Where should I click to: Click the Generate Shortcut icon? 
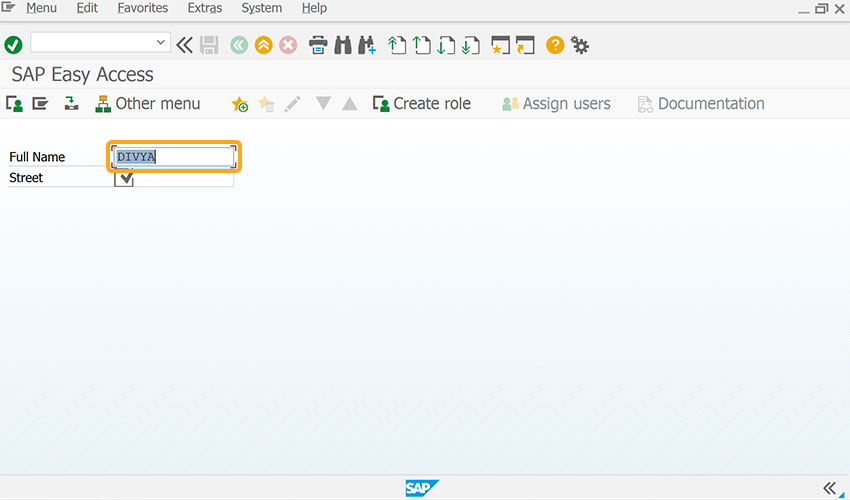[x=525, y=45]
